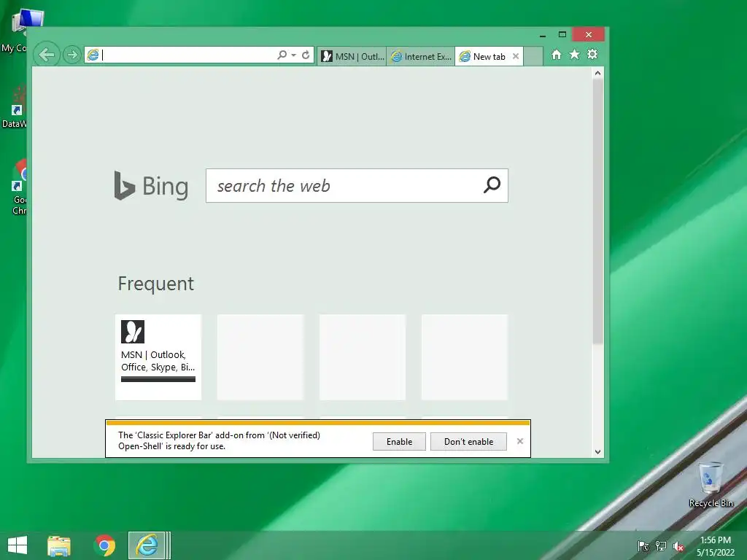Image resolution: width=747 pixels, height=560 pixels.
Task: Launch Google Chrome from taskbar
Action: coord(105,545)
